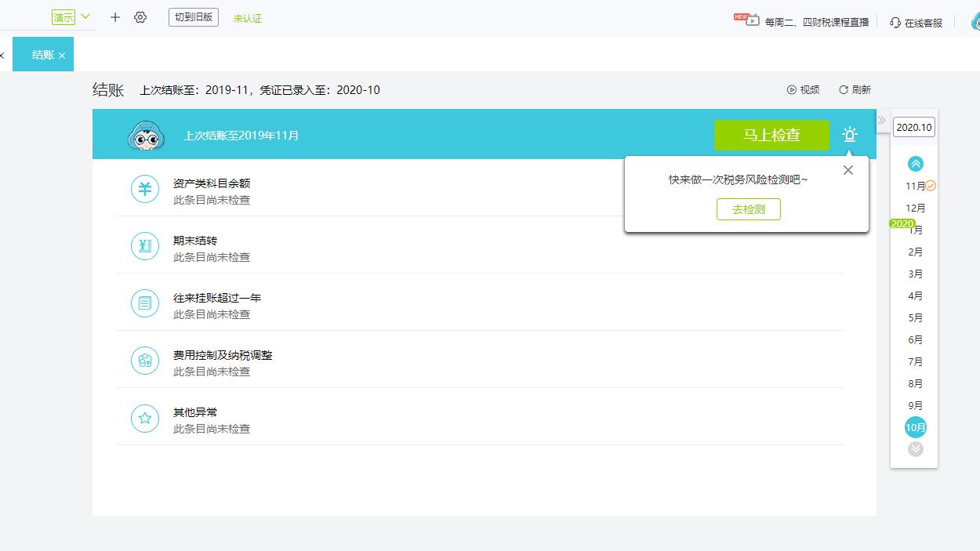The image size is (980, 551).
Task: Click the alarm lamp icon beside 马上检查
Action: tap(848, 134)
